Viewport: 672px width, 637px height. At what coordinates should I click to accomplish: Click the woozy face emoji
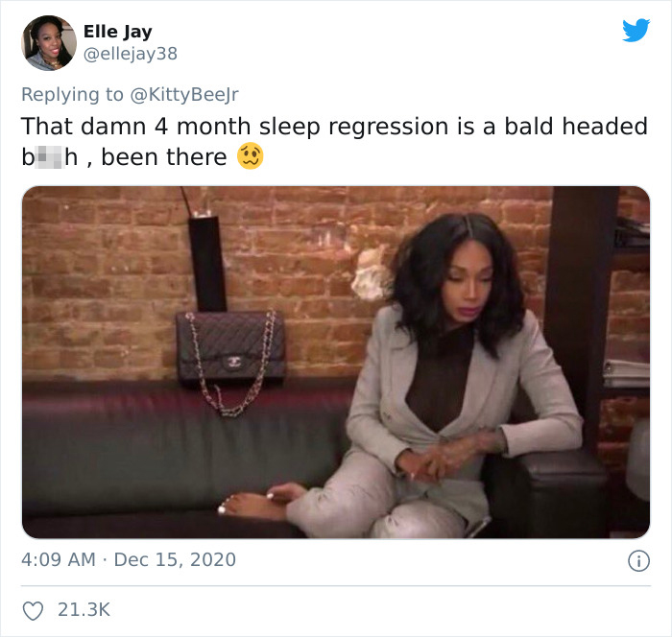coord(251,156)
